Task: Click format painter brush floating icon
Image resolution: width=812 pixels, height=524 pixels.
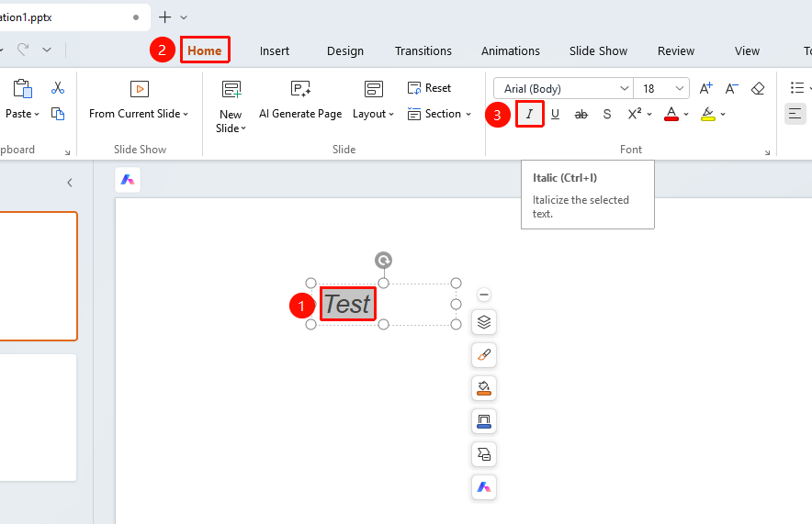Action: pos(484,355)
